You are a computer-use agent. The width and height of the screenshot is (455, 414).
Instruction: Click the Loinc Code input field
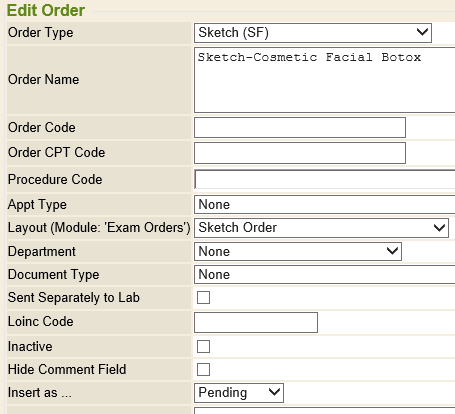256,322
